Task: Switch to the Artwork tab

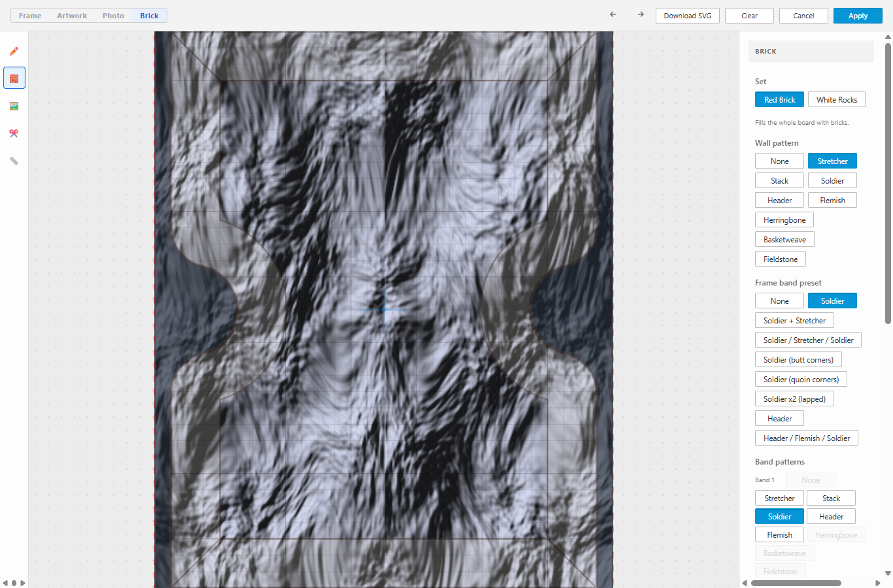Action: coord(72,16)
